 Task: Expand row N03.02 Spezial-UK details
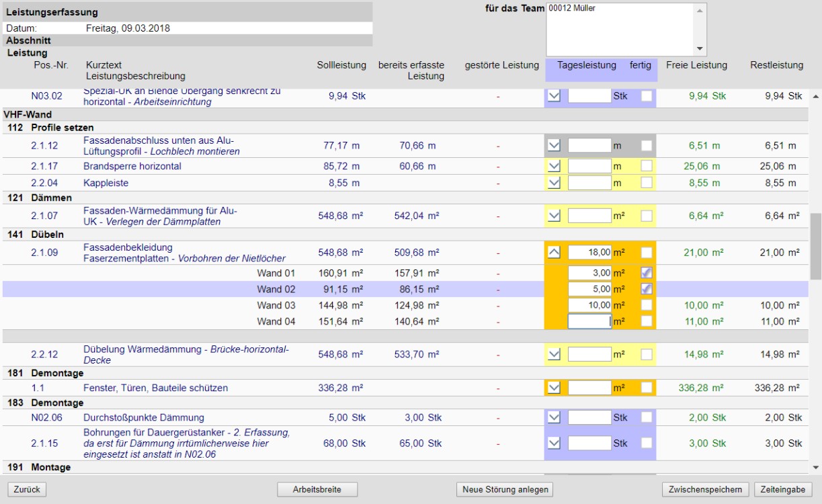click(x=554, y=96)
